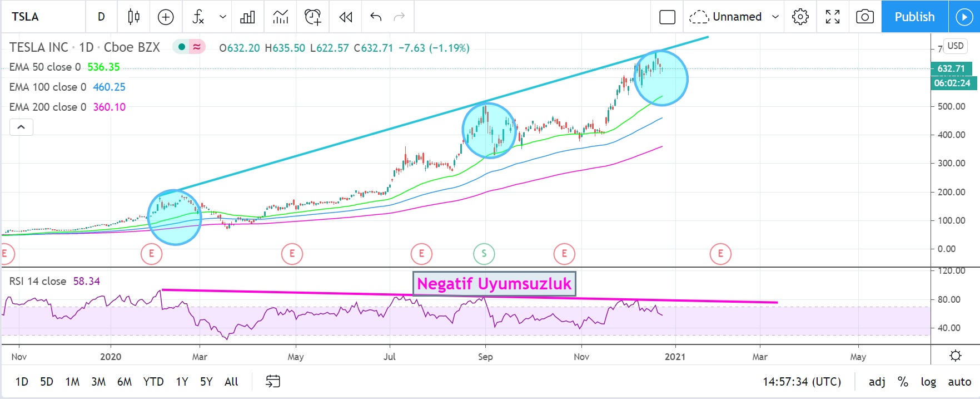Screen dimensions: 980x399
Task: Set range to 1Y
Action: click(182, 382)
